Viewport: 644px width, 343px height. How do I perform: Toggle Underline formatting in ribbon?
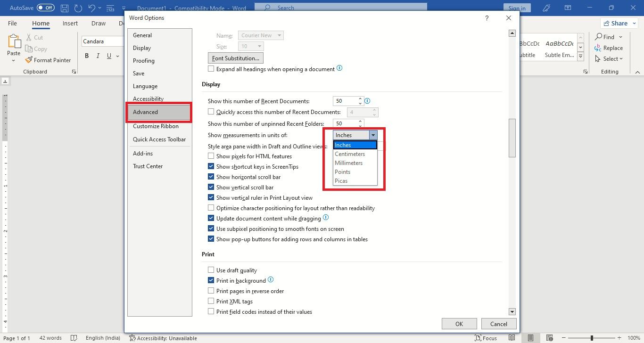coord(109,56)
